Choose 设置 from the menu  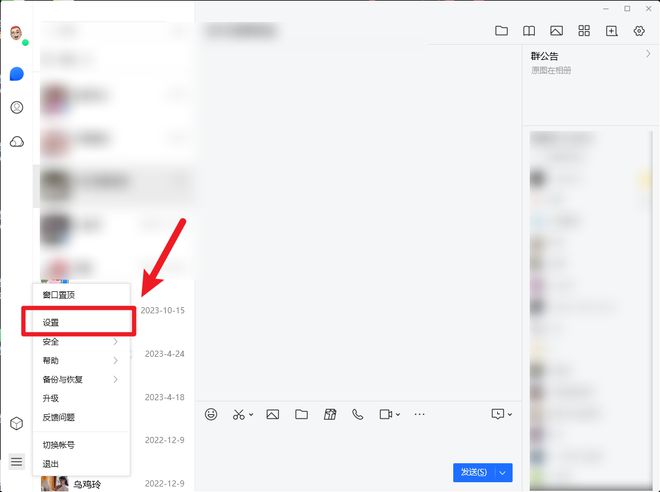point(81,322)
